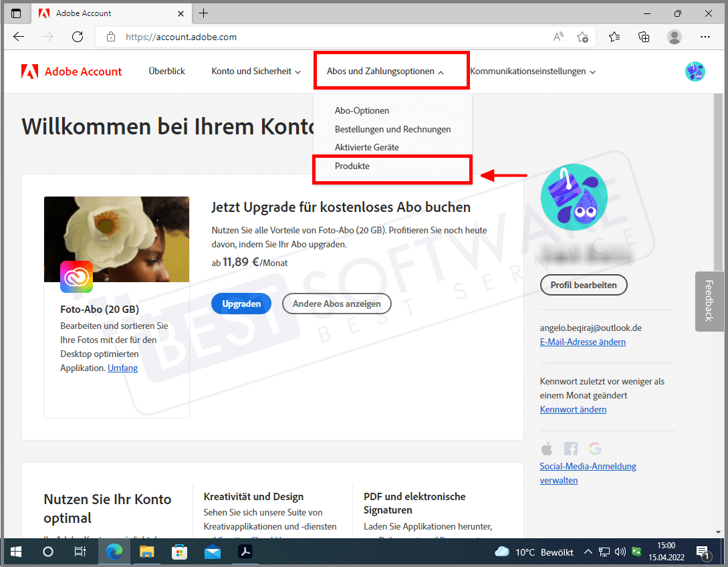Click the browser refresh icon
Viewport: 728px width, 567px height.
pyautogui.click(x=78, y=37)
